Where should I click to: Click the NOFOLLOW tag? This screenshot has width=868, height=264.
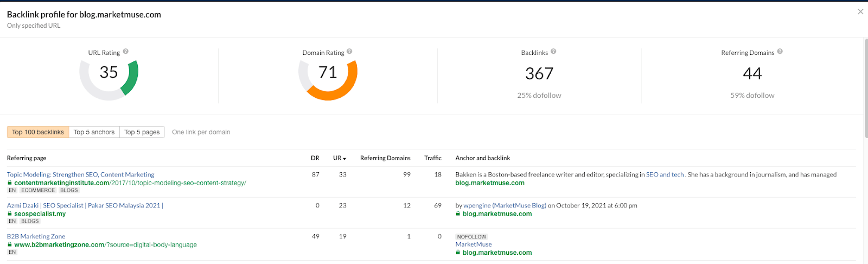tap(471, 237)
